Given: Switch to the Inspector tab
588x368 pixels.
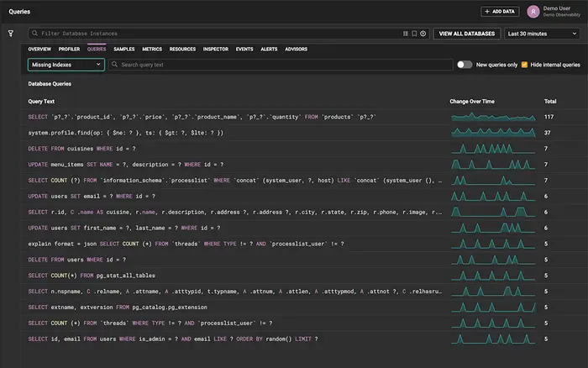Looking at the screenshot, I should [x=216, y=49].
